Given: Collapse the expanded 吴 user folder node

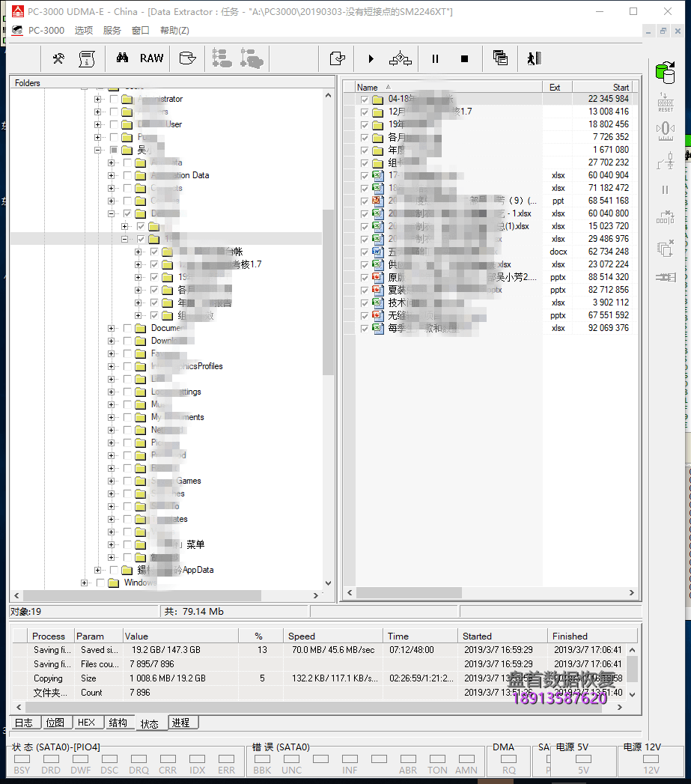Looking at the screenshot, I should (x=98, y=150).
